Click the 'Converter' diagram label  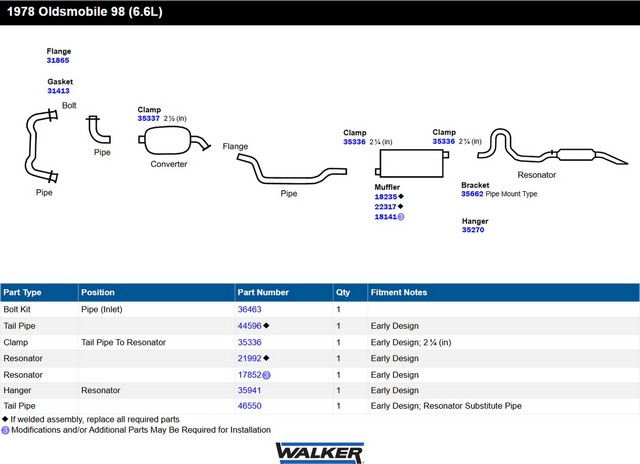[169, 164]
